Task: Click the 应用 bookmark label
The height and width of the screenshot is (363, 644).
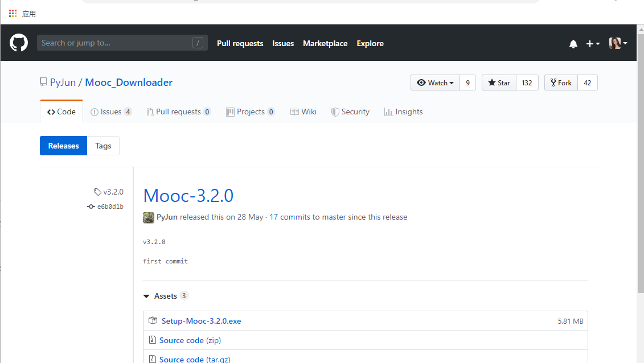Action: (28, 14)
